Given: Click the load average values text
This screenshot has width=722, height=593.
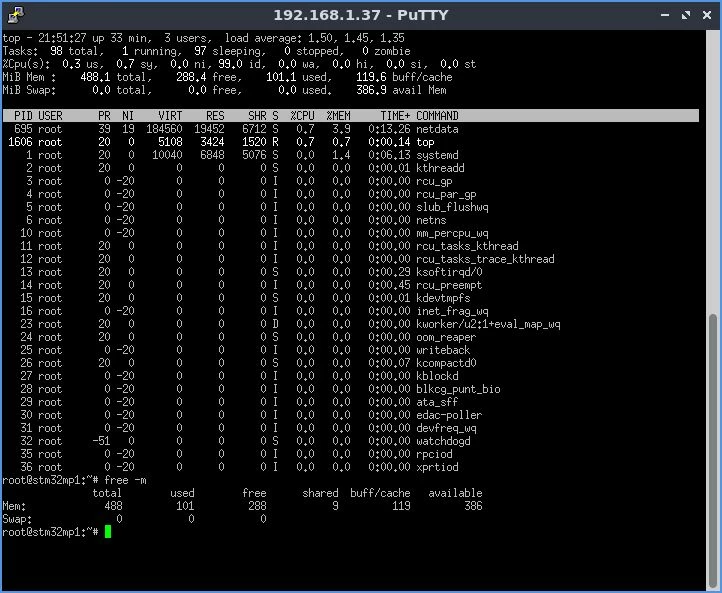Looking at the screenshot, I should (356, 38).
